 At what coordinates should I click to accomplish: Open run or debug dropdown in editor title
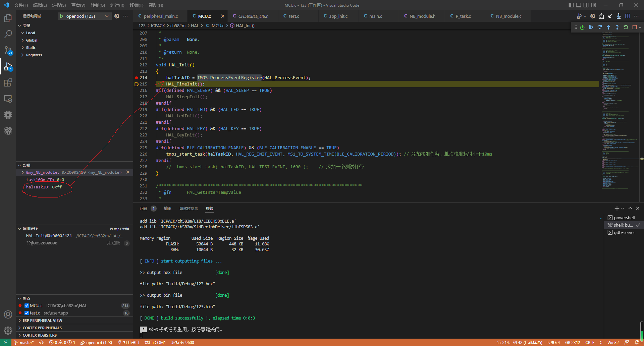tap(585, 16)
